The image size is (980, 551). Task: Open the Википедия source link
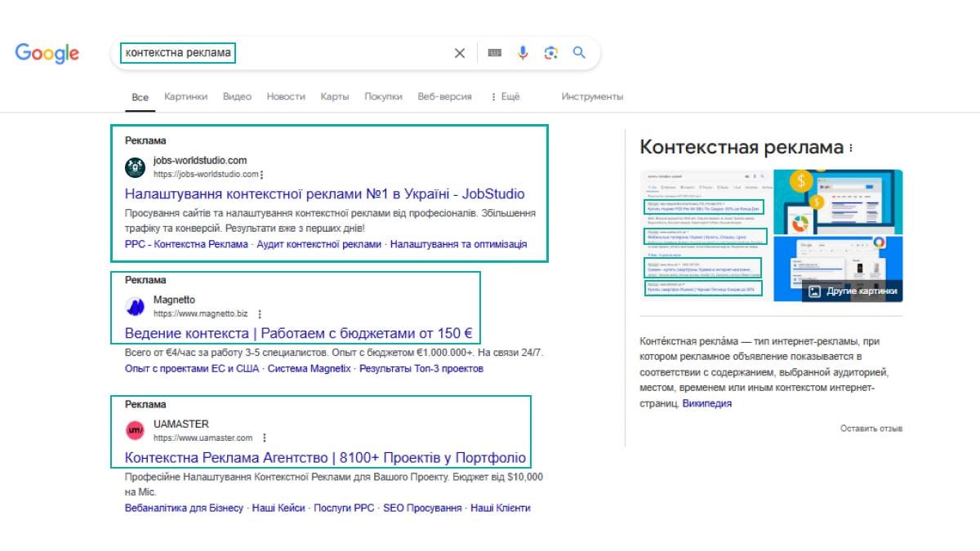[707, 403]
